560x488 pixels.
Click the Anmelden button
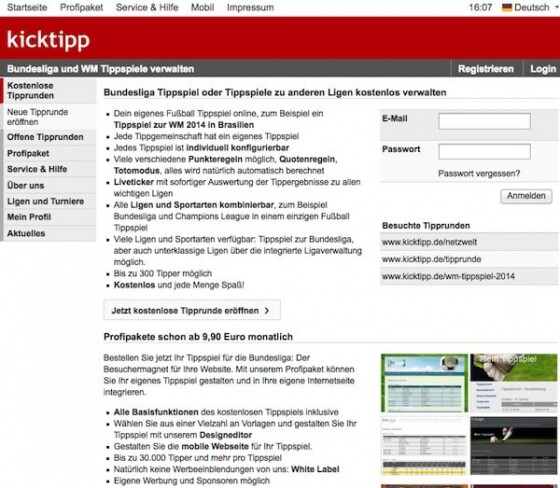(x=526, y=196)
